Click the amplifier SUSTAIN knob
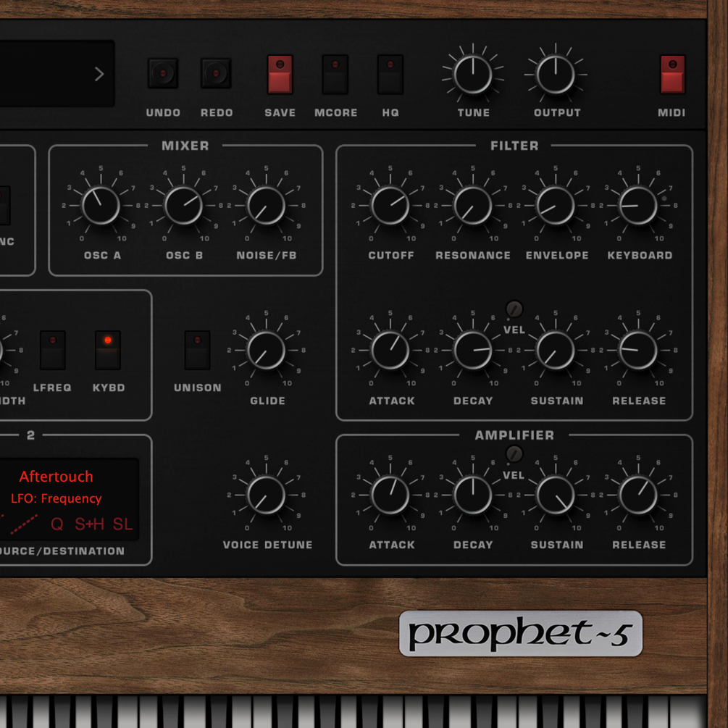 (556, 495)
